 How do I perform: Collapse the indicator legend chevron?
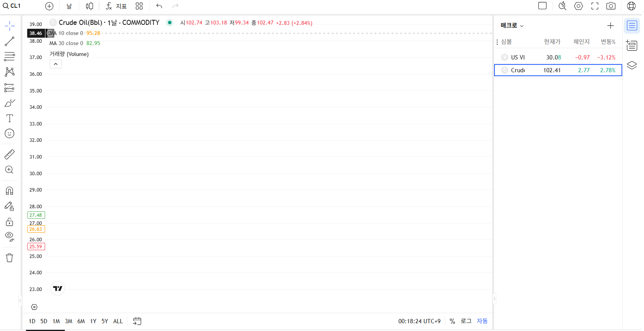56,64
